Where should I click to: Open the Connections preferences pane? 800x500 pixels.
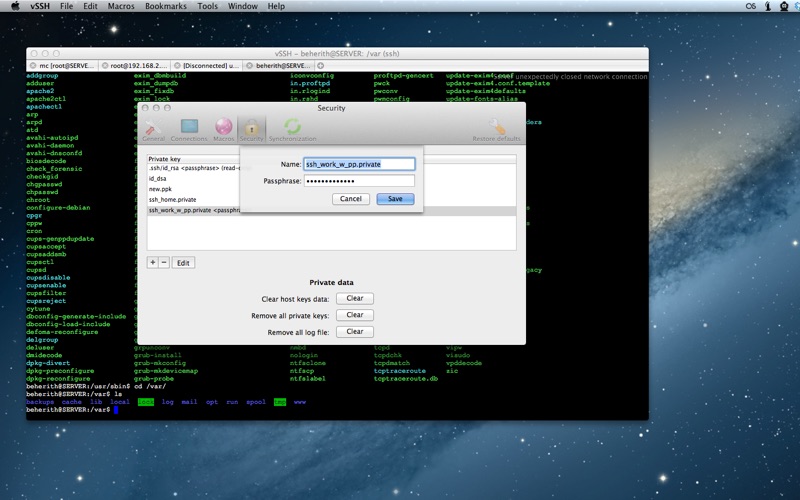click(x=189, y=128)
